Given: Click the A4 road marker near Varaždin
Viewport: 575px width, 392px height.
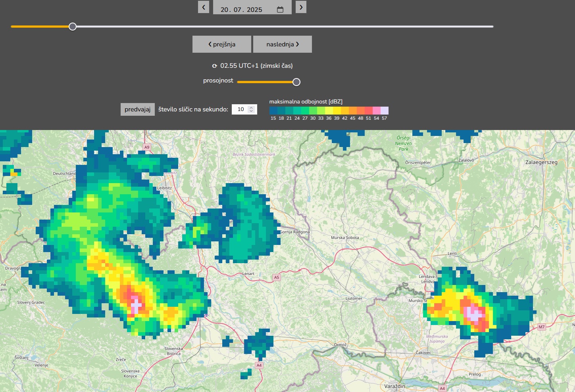Looking at the screenshot, I should pos(442,388).
